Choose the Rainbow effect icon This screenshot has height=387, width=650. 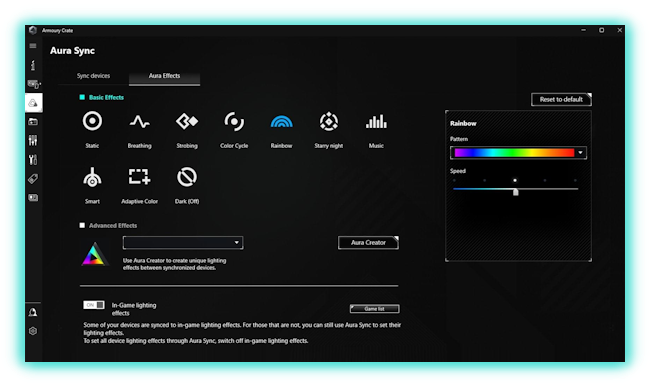[x=281, y=121]
